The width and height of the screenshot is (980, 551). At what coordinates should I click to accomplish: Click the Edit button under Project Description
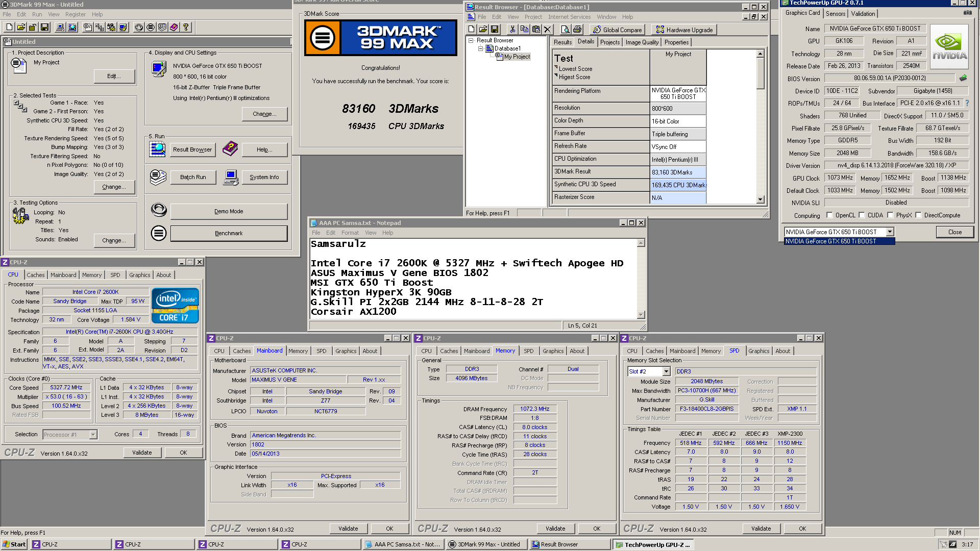114,76
